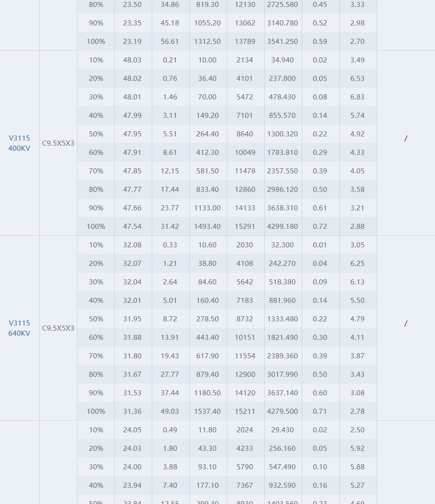The width and height of the screenshot is (435, 504).
Task: Select the 6.25 efficiency cell
Action: [x=357, y=263]
